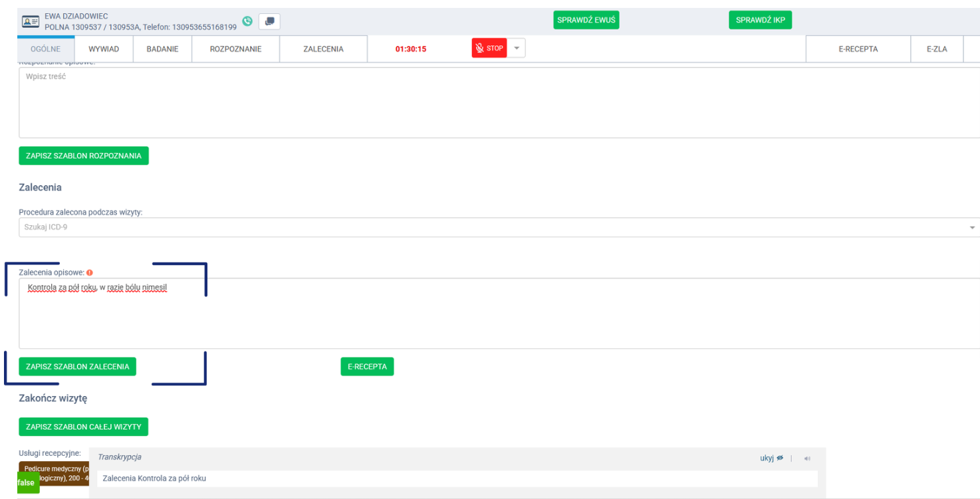The width and height of the screenshot is (980, 499).
Task: Click the green E-RECEPTA button below recommendations
Action: point(367,367)
